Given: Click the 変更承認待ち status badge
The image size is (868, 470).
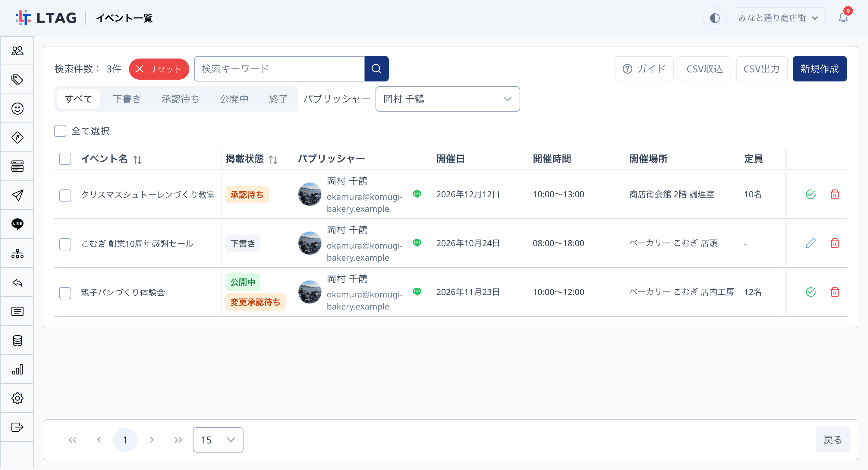Looking at the screenshot, I should point(255,302).
